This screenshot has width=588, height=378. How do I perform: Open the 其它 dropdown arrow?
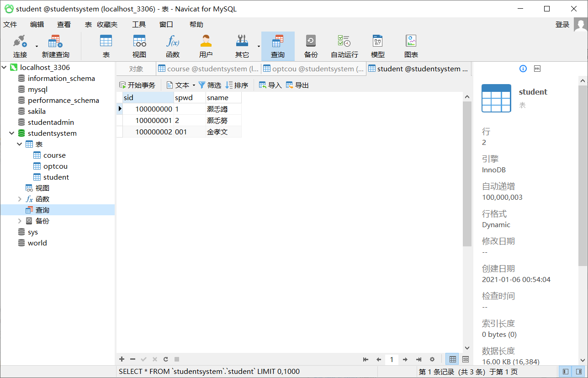pos(259,46)
